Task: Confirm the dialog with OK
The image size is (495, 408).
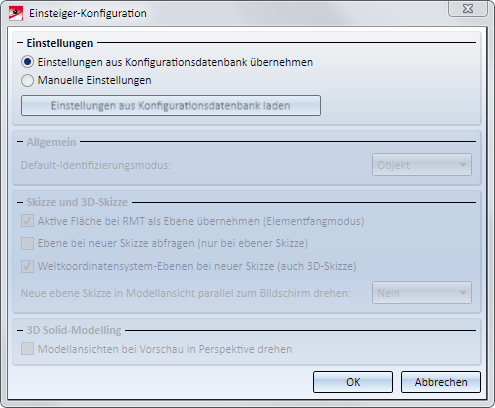Action: (353, 382)
